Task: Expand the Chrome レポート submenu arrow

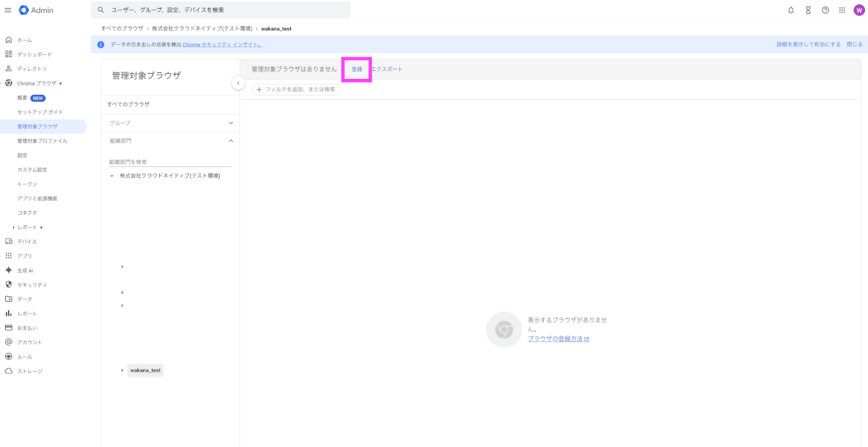Action: [x=13, y=227]
